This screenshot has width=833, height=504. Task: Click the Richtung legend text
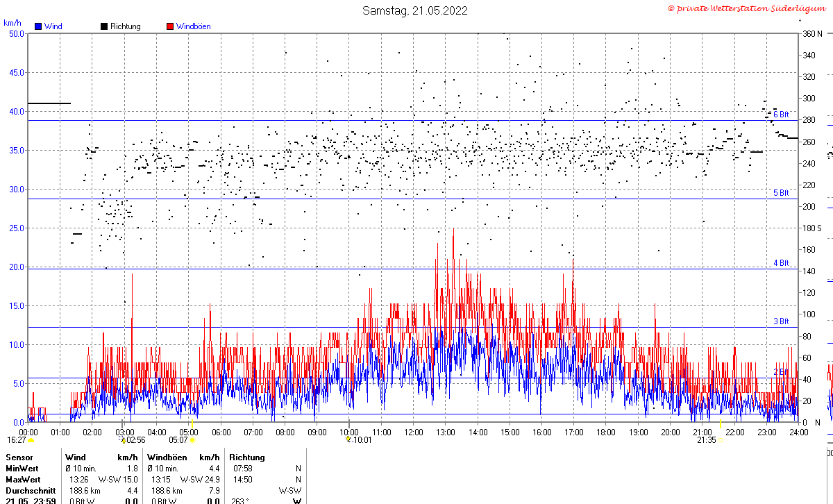point(125,26)
